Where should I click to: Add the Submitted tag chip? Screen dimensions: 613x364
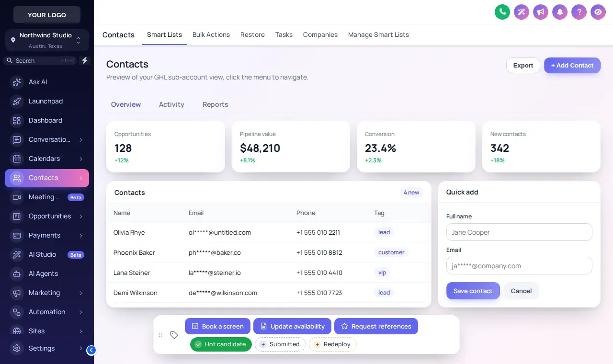click(x=280, y=344)
